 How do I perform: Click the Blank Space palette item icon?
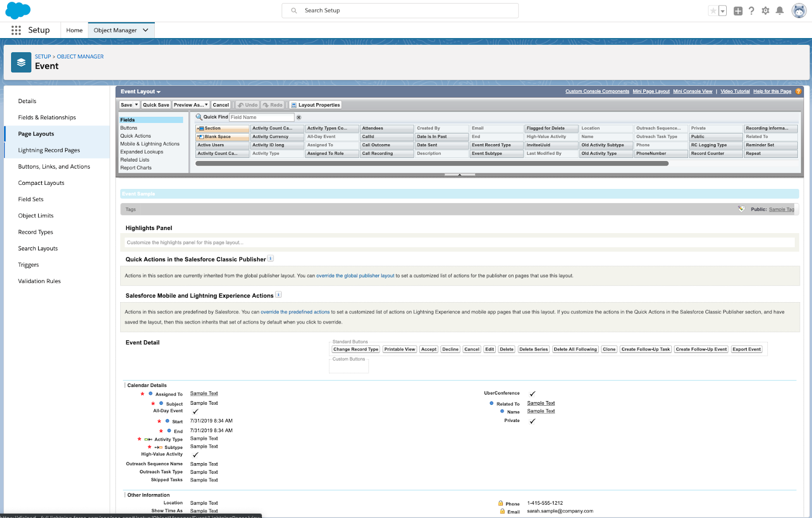[200, 137]
